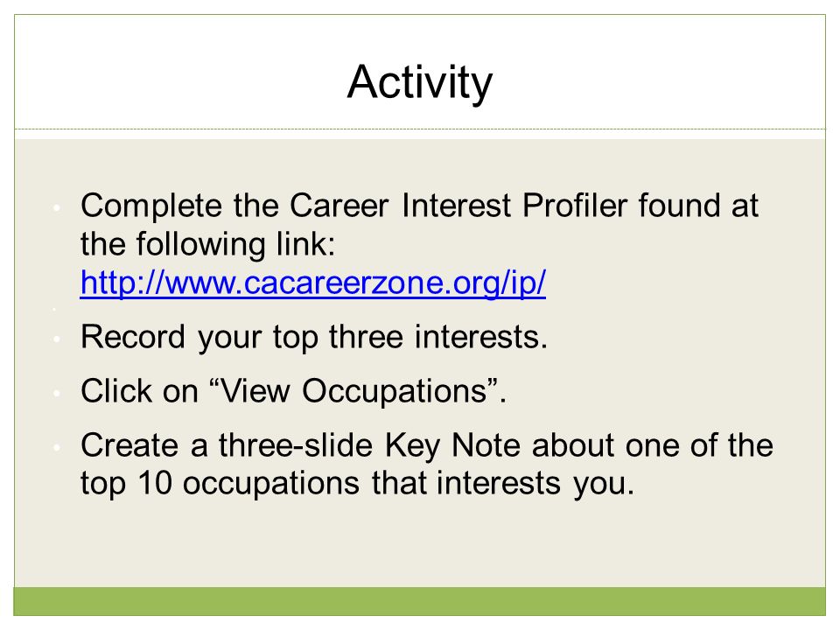Screen dimensions: 840x630
Task: Select the Activity slide title
Action: (x=420, y=82)
